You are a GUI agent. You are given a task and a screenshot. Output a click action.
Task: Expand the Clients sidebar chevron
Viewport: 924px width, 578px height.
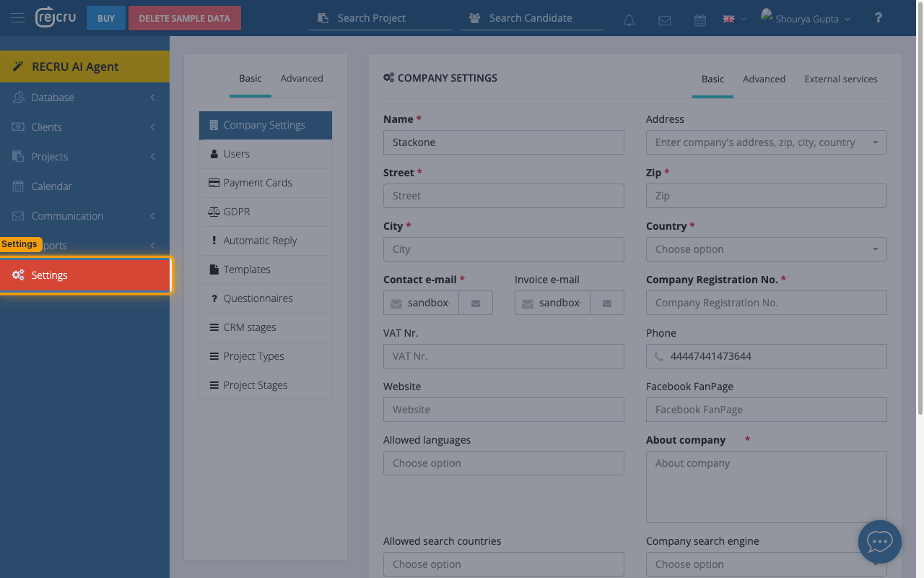click(152, 126)
